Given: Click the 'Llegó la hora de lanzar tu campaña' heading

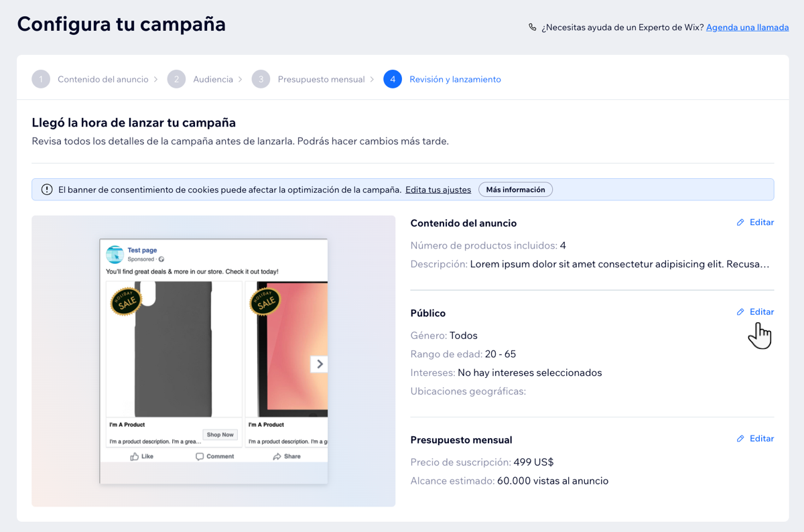Looking at the screenshot, I should (x=134, y=123).
